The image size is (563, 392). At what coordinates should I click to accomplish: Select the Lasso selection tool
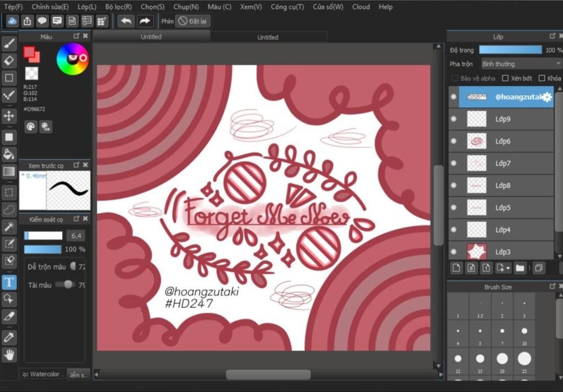point(9,209)
